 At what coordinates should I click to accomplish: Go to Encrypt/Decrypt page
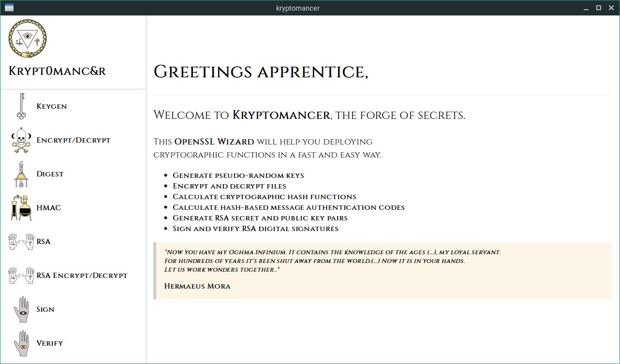74,140
